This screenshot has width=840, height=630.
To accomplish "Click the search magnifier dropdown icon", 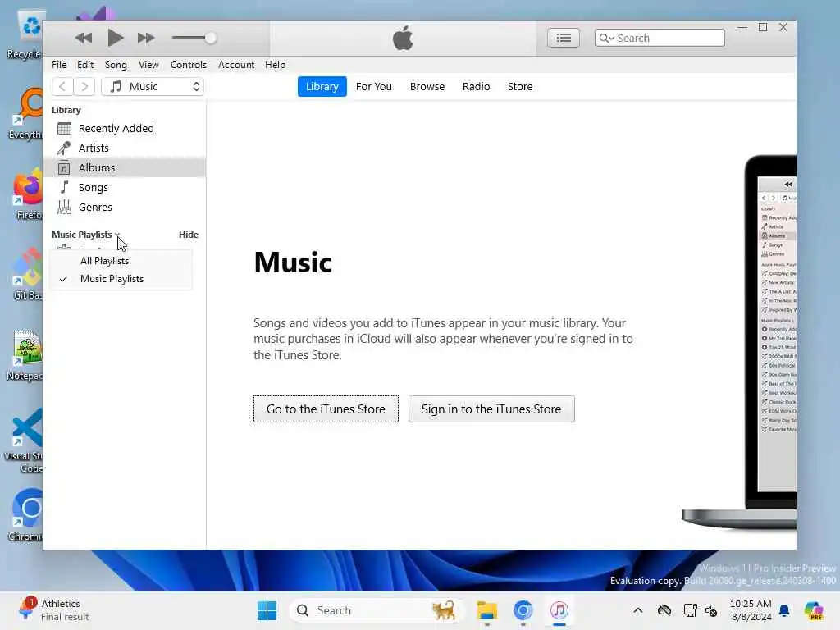I will tap(606, 38).
